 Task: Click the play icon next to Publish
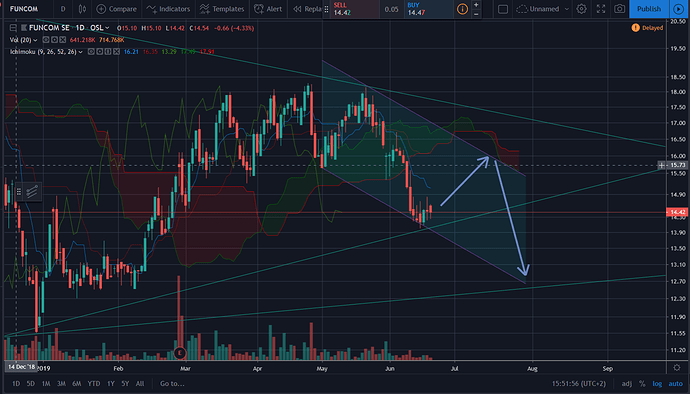coord(678,9)
